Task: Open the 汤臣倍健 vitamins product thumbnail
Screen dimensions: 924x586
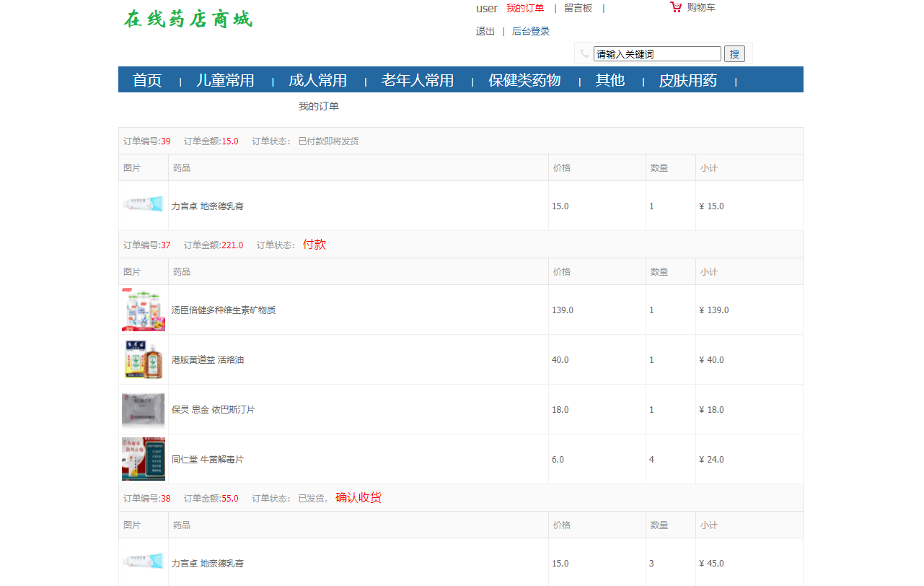Action: coord(143,310)
